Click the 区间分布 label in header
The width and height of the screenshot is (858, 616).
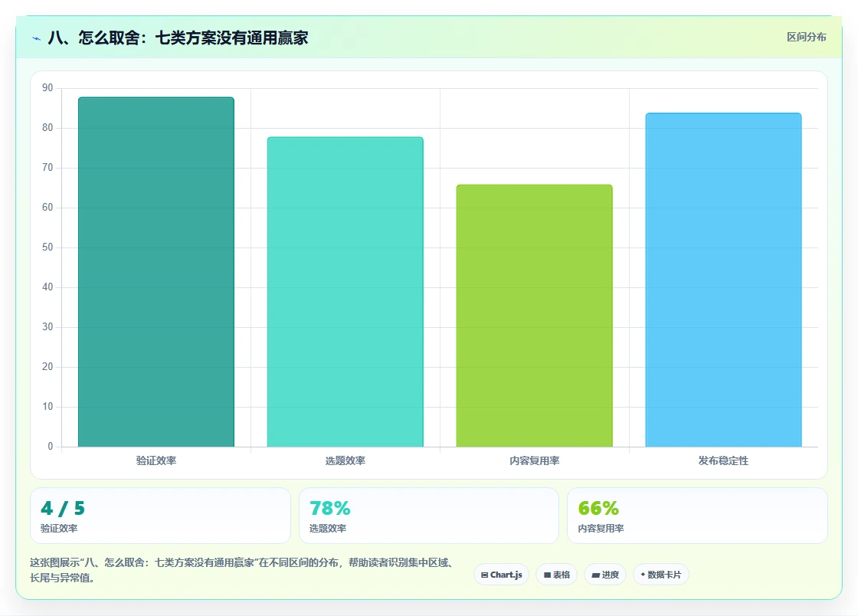click(x=807, y=38)
